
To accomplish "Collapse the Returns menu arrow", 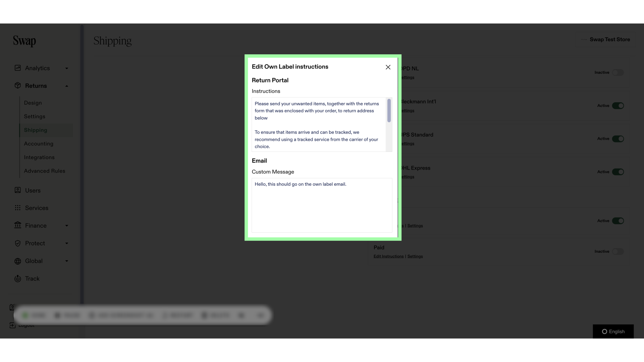I will tap(67, 86).
